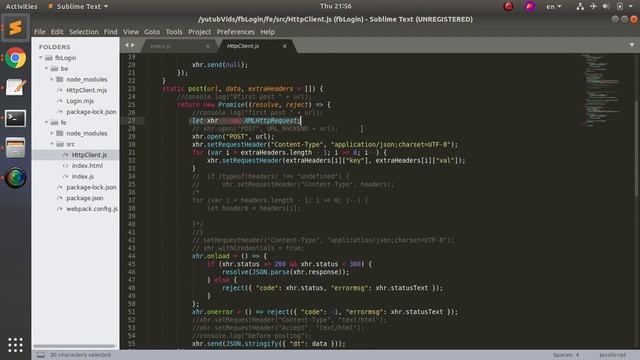Open the globe browser dock icon
Image resolution: width=640 pixels, height=360 pixels.
coord(16,178)
